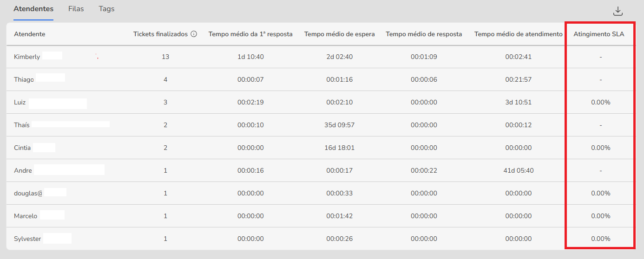Open the Filas tab
This screenshot has width=644, height=259.
pos(76,9)
